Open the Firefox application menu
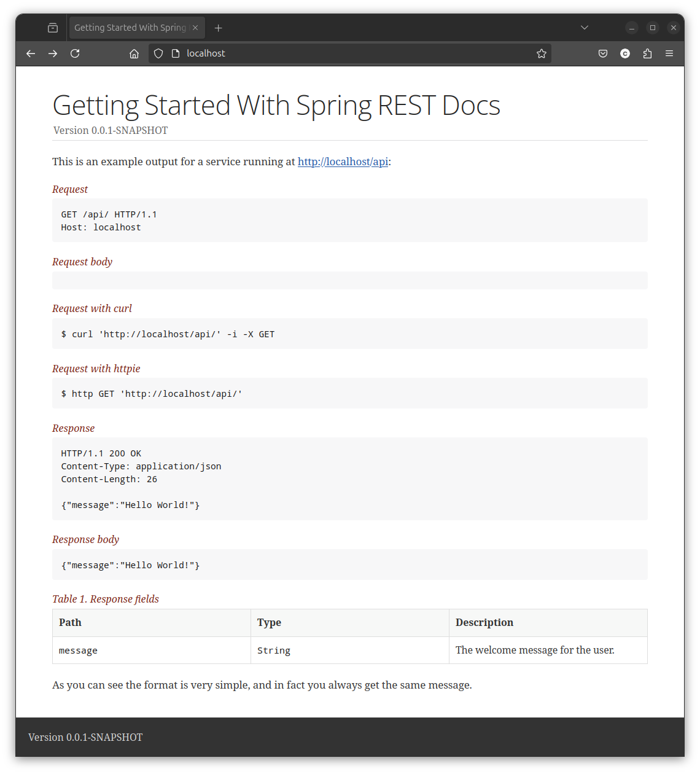The image size is (700, 774). click(x=669, y=53)
